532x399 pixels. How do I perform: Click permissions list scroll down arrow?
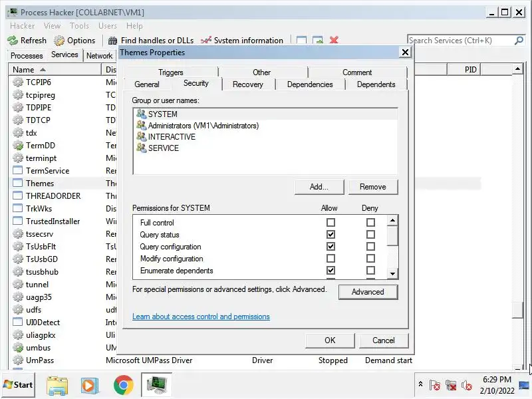tap(392, 273)
